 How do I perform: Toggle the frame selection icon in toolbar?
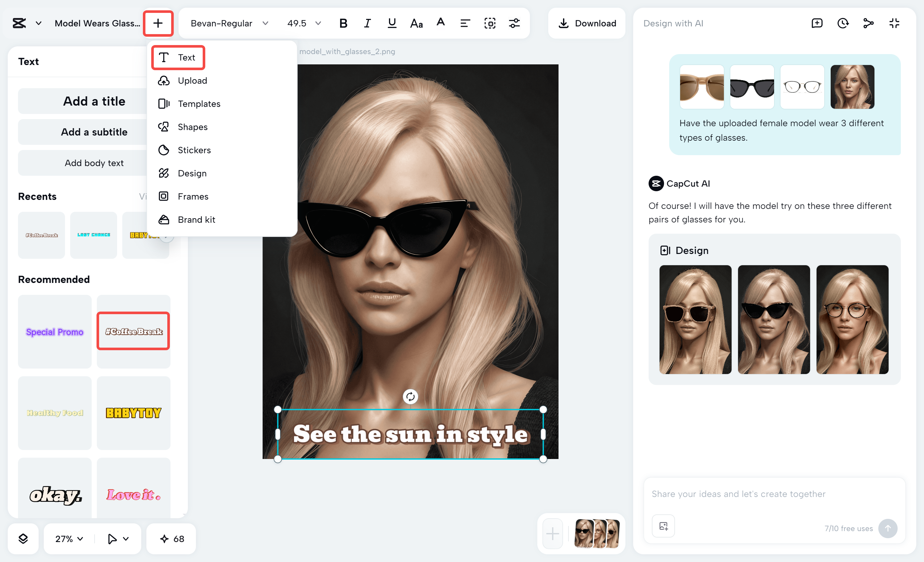pos(490,23)
